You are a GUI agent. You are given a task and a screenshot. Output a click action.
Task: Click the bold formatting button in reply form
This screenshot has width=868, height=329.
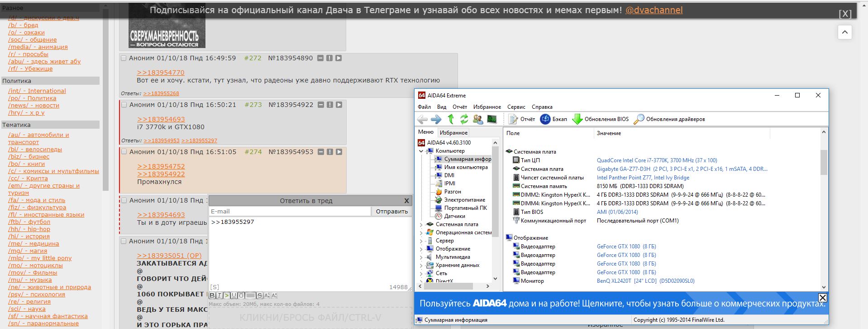point(212,295)
